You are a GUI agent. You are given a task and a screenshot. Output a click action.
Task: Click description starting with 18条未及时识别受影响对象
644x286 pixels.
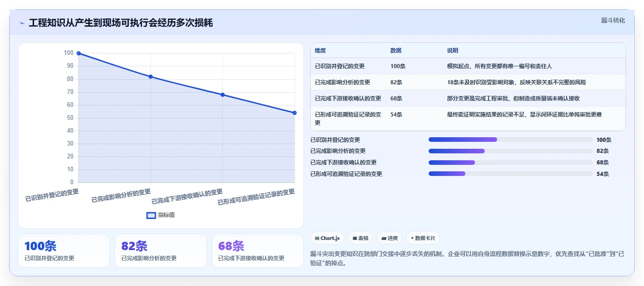(516, 82)
